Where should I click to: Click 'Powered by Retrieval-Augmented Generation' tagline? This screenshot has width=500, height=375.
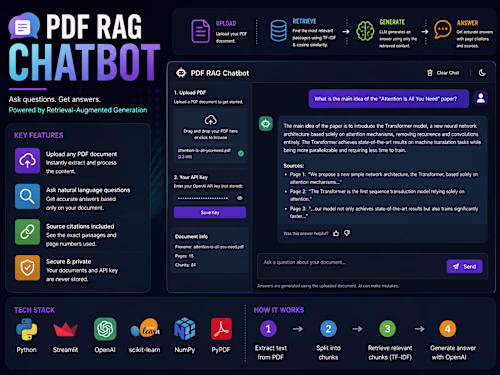tap(78, 110)
